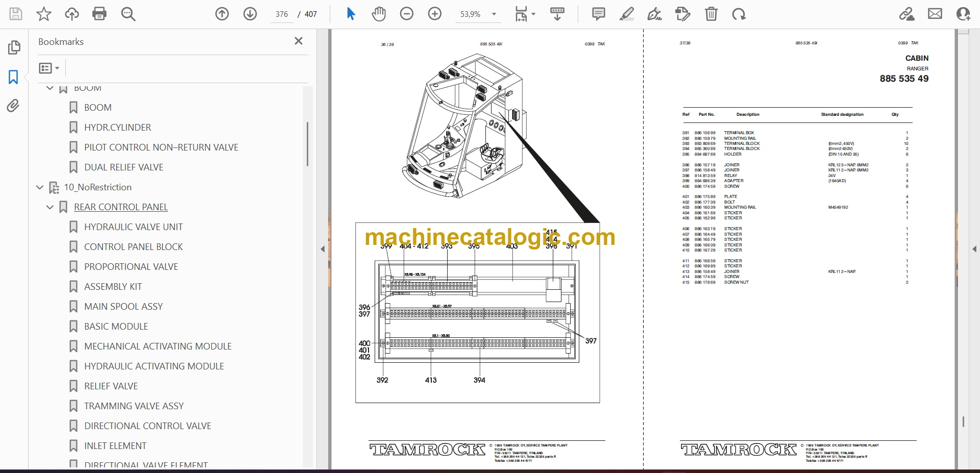Close the Bookmarks panel
Screen dimensions: 980x473
point(299,41)
